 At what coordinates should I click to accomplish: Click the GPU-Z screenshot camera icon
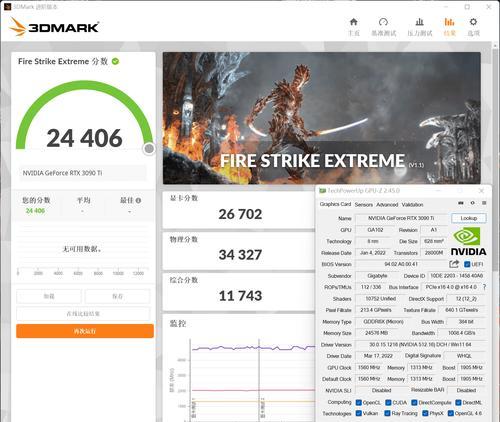coord(461,203)
